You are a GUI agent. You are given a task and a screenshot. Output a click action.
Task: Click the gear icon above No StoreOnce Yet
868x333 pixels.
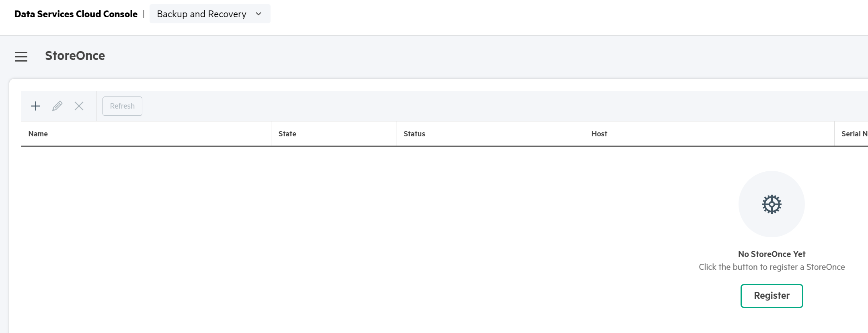click(x=772, y=204)
